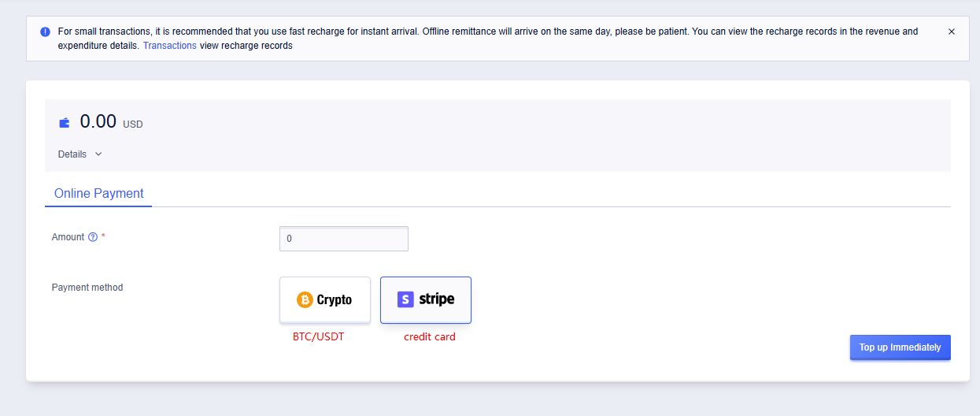Screen dimensions: 980x416
Task: Click the red credit card caption
Action: click(x=430, y=336)
